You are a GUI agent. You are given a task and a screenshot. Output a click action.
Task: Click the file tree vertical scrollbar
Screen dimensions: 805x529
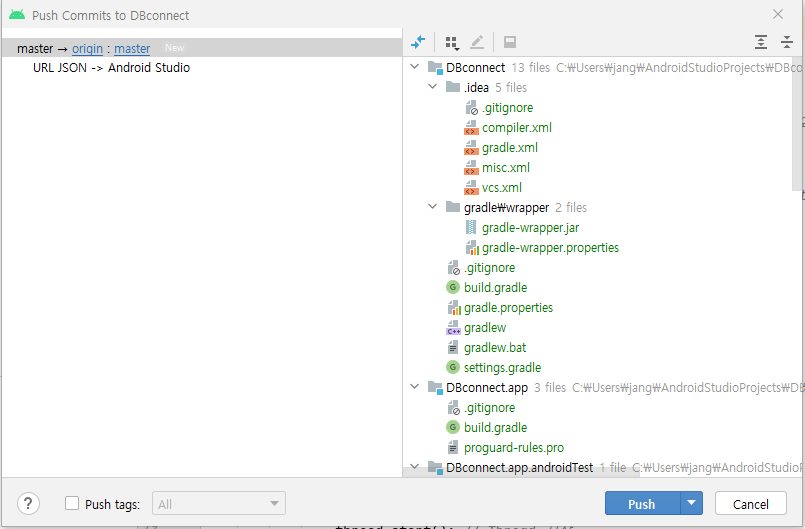click(x=797, y=124)
